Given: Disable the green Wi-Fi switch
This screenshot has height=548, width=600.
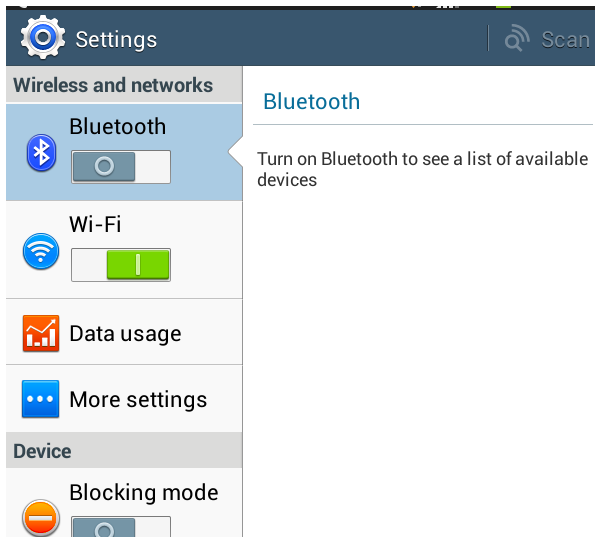Looking at the screenshot, I should pyautogui.click(x=121, y=265).
